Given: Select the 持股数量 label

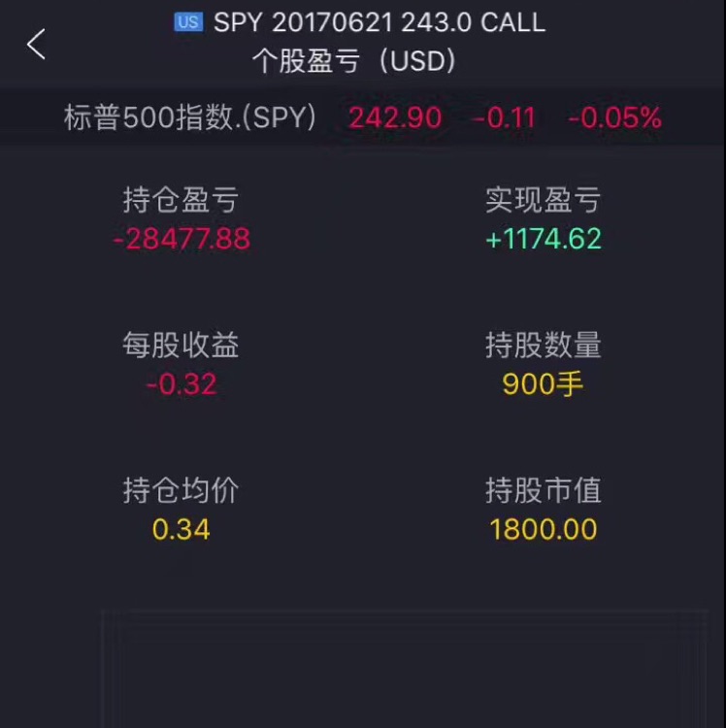Looking at the screenshot, I should (544, 345).
